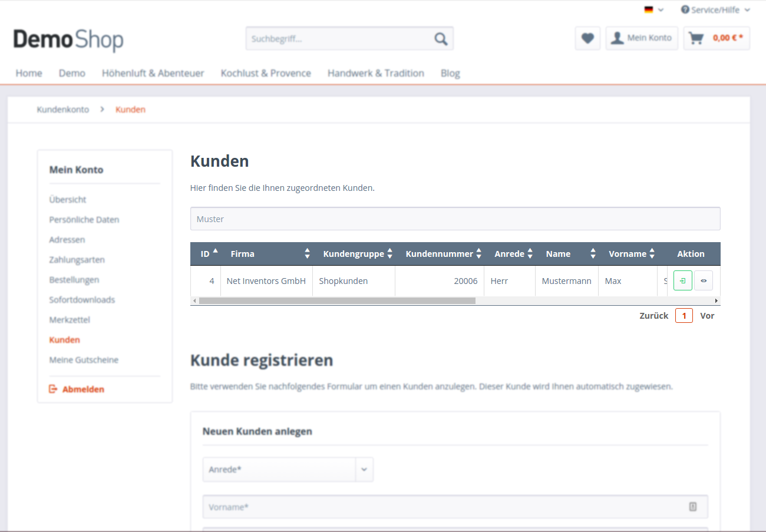Open the Anrede* dropdown

[288, 470]
